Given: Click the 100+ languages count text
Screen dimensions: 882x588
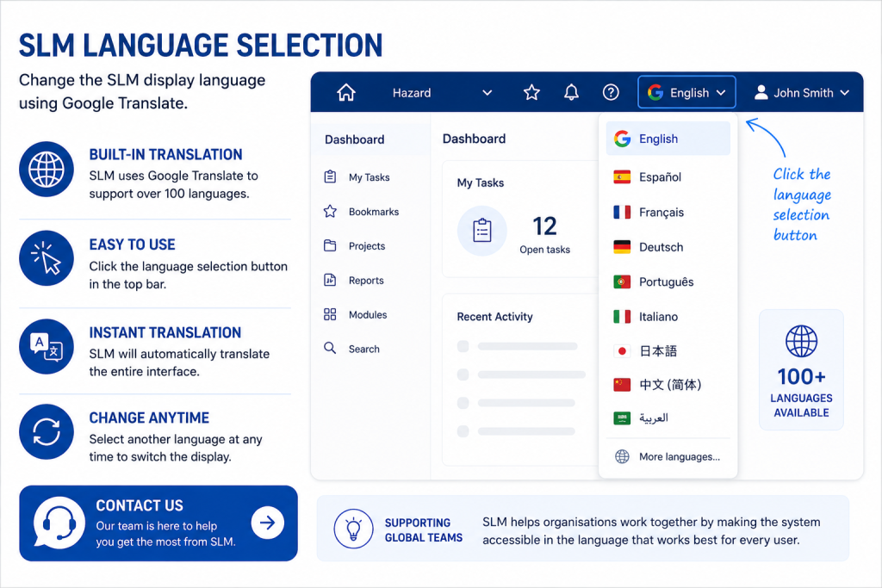Looking at the screenshot, I should click(x=801, y=376).
